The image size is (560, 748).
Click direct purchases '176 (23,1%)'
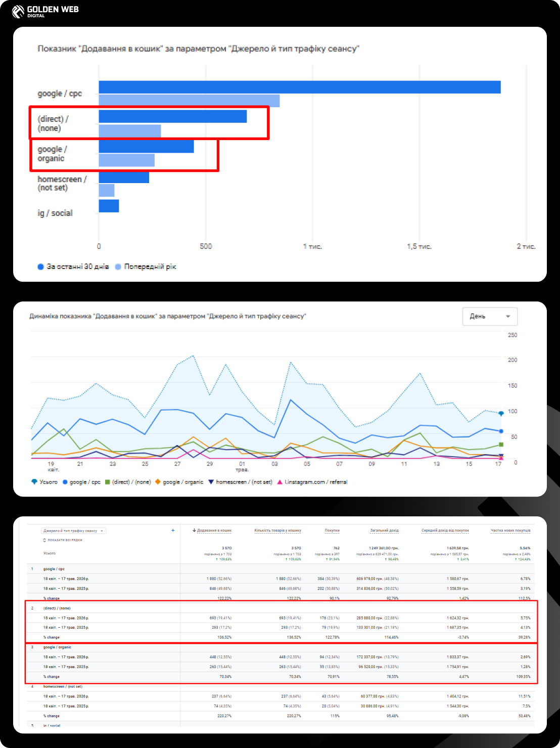pos(330,618)
